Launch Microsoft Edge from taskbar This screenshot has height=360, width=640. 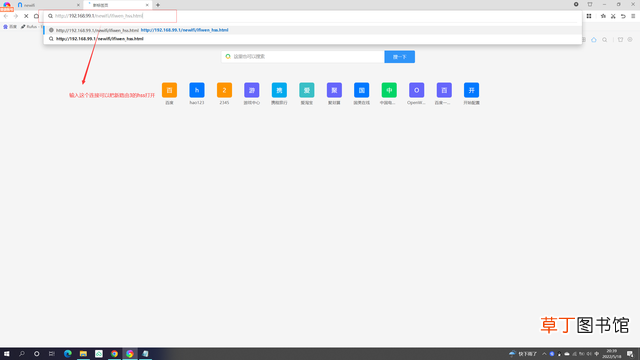[x=68, y=354]
